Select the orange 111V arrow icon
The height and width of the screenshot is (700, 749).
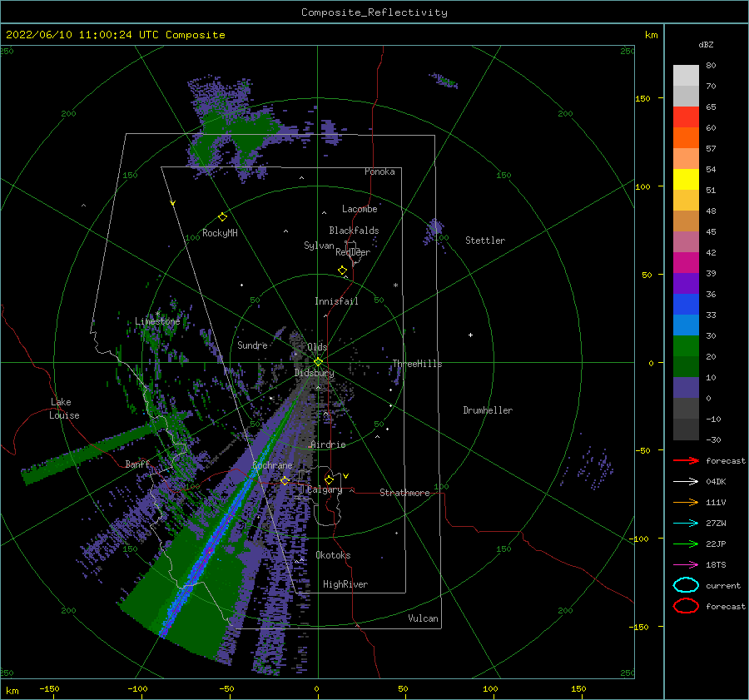click(x=686, y=502)
